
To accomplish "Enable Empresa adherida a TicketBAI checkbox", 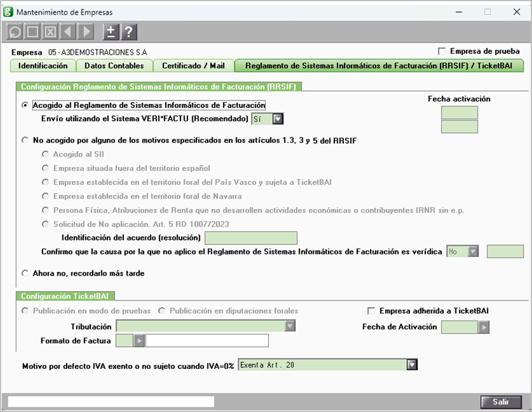I will [372, 311].
